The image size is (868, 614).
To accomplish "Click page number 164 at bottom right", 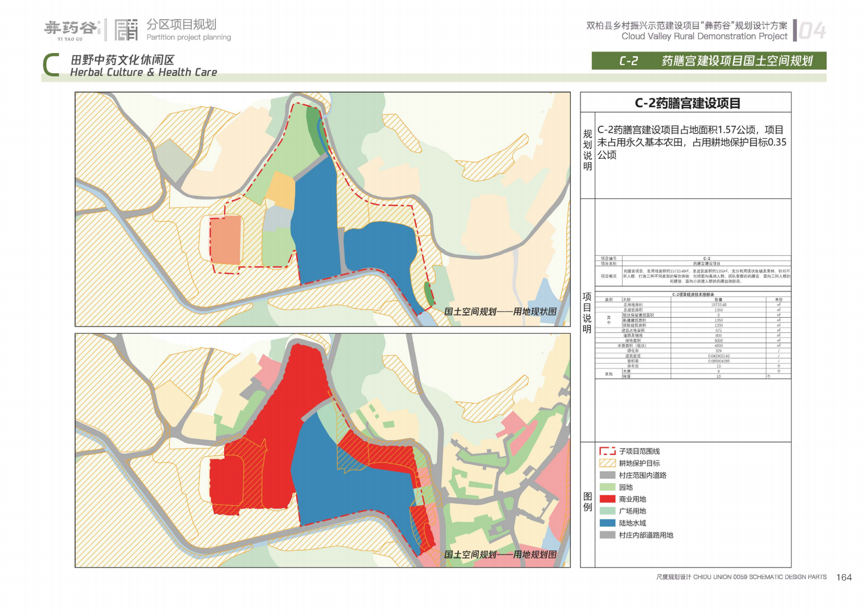I will (x=843, y=577).
